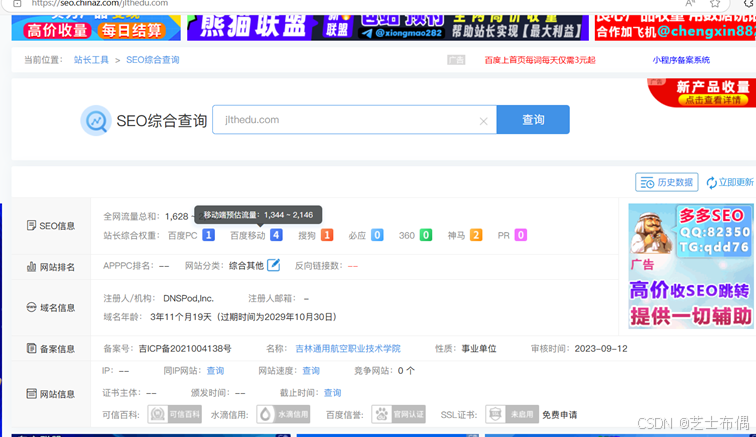Click the browser read aloud icon
756x437 pixels.
pos(690,4)
